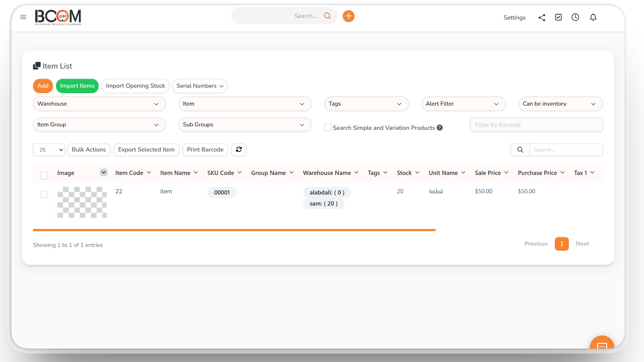This screenshot has height=362, width=644.
Task: Sort by SKU Code column
Action: point(224,173)
